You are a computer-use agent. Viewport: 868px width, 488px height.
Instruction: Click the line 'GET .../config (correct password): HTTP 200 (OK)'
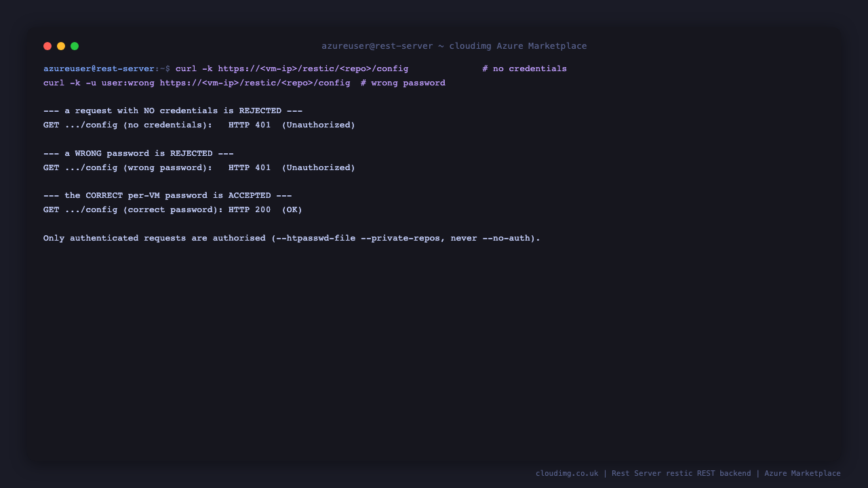173,210
